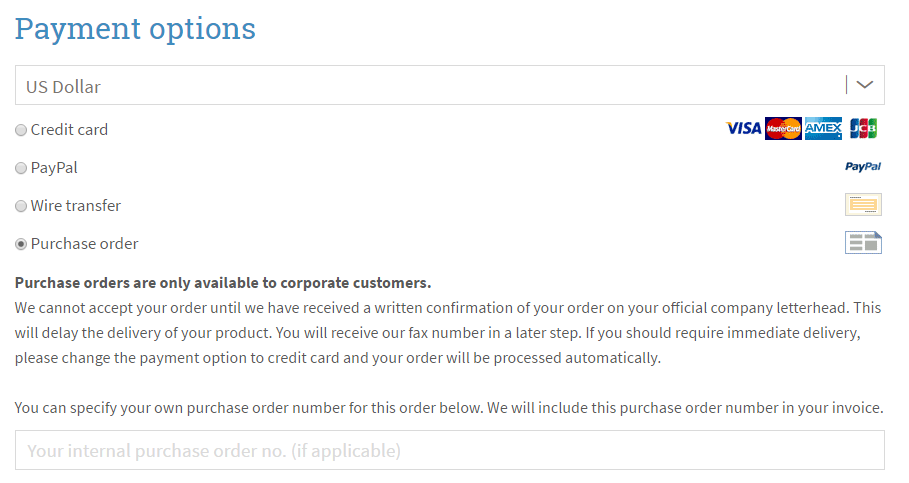Click the JCB card logo

[863, 128]
